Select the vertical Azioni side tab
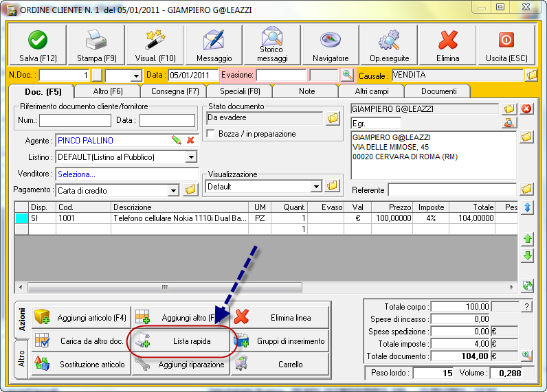The image size is (547, 392). point(21,320)
